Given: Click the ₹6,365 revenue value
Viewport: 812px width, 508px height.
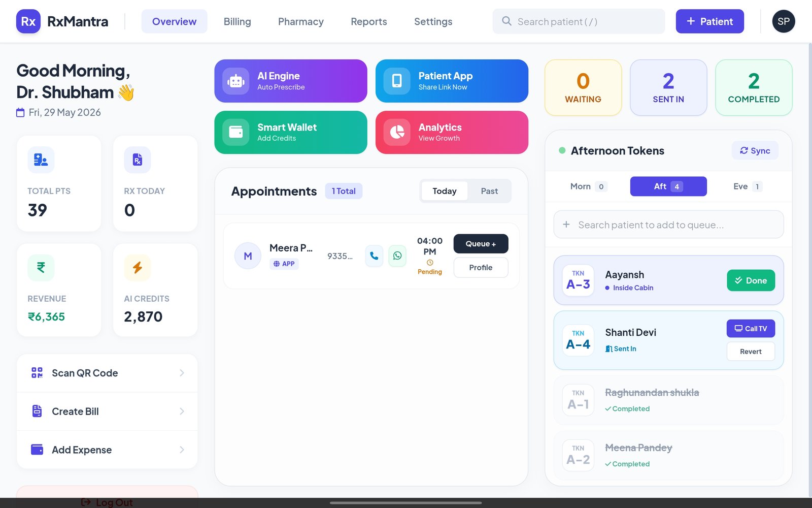Looking at the screenshot, I should [x=46, y=316].
